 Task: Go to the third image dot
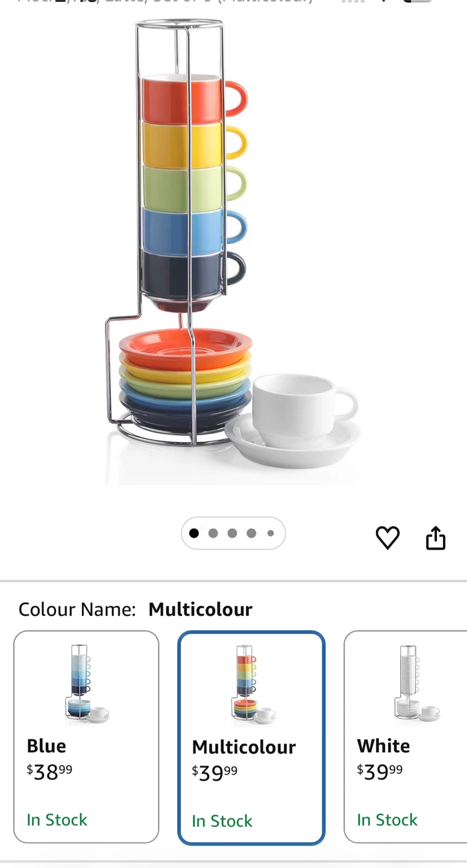point(232,533)
